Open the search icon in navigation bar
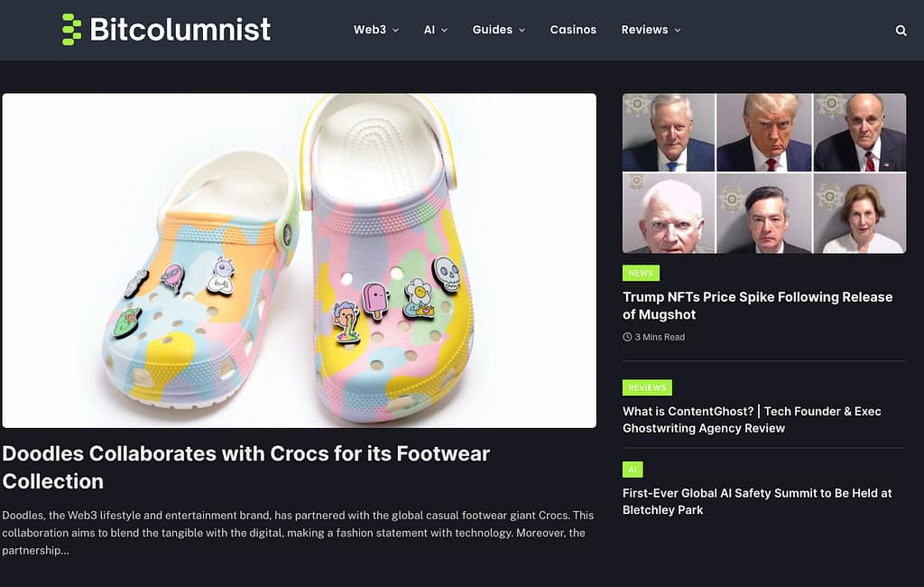This screenshot has height=587, width=924. coord(901,30)
